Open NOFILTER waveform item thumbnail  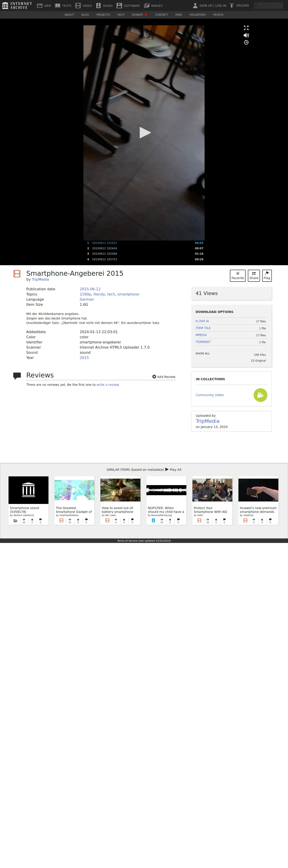tap(166, 490)
